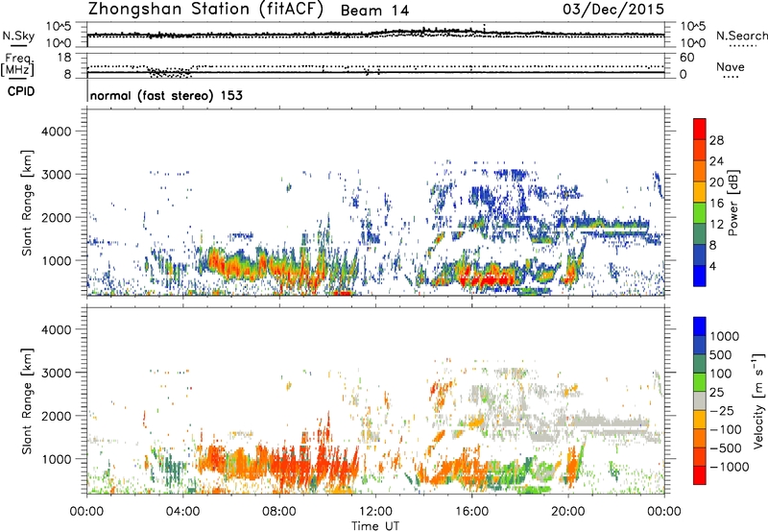The image size is (768, 532).
Task: Click the '12:00' time axis tick label
Action: click(375, 512)
